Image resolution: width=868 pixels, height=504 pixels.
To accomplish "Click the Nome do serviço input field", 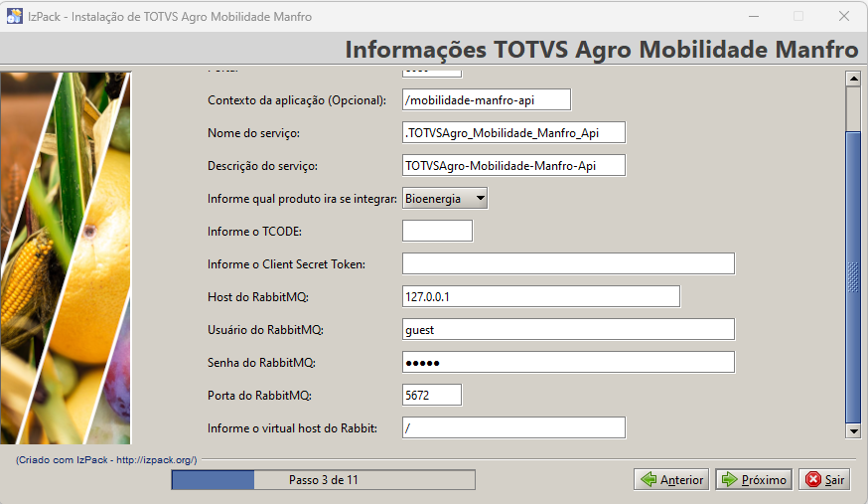I will click(513, 133).
